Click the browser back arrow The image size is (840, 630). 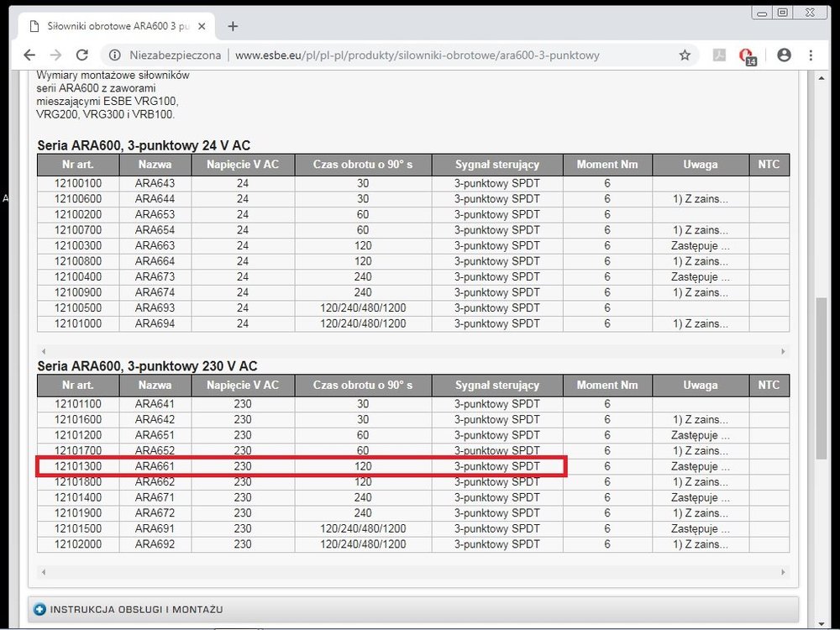tap(29, 55)
